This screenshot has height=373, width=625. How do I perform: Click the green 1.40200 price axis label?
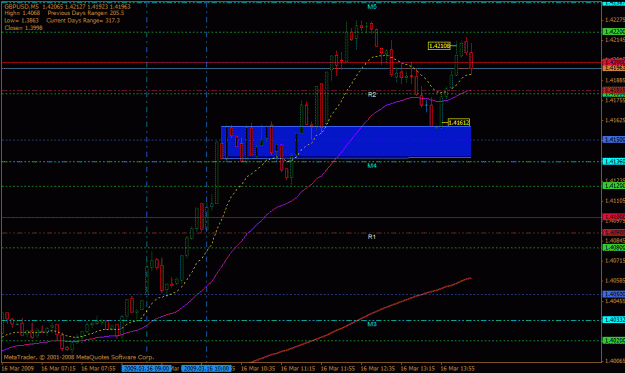click(613, 340)
